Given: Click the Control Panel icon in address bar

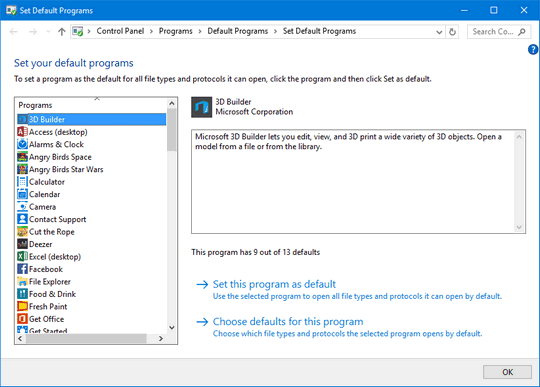Looking at the screenshot, I should [x=78, y=32].
